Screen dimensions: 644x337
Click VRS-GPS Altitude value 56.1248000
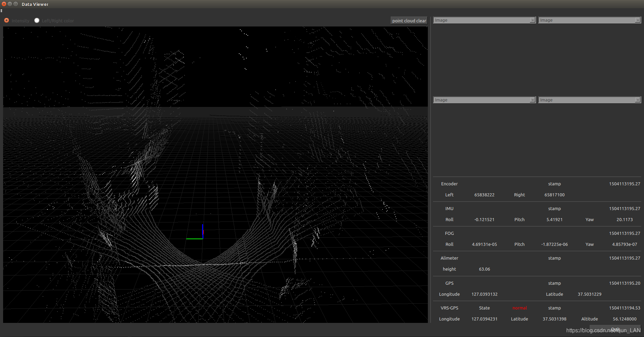click(624, 319)
